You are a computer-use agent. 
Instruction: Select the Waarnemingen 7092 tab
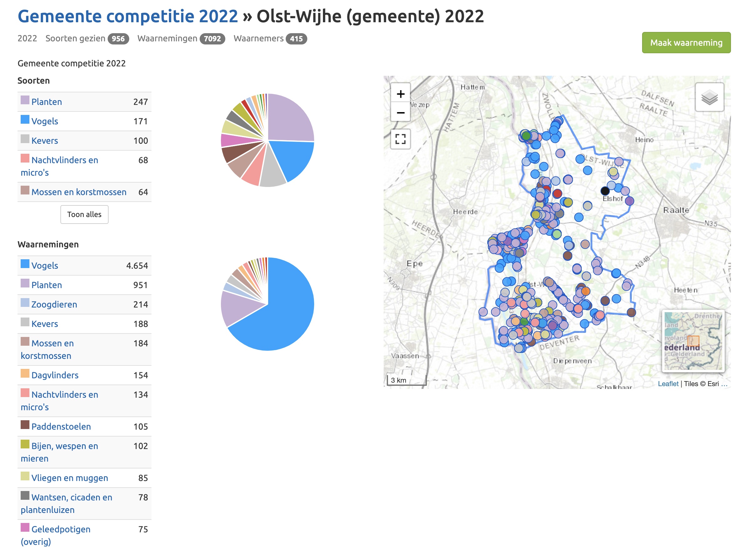(181, 39)
